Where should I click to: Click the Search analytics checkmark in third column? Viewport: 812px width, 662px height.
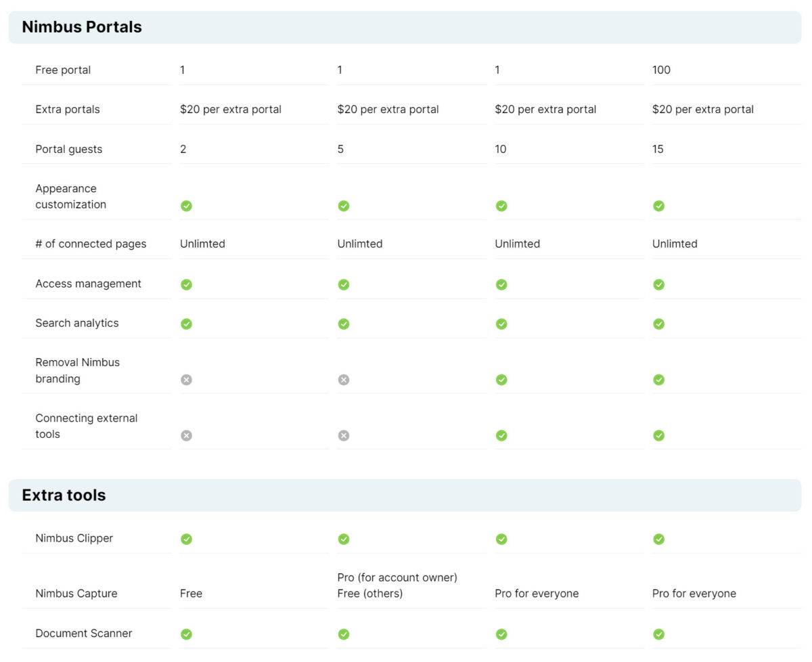pyautogui.click(x=501, y=324)
